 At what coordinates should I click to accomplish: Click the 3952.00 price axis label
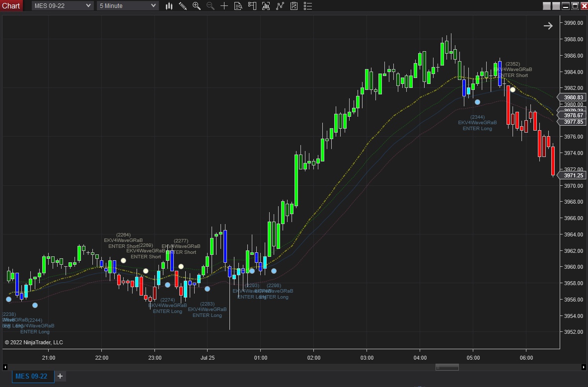click(574, 332)
